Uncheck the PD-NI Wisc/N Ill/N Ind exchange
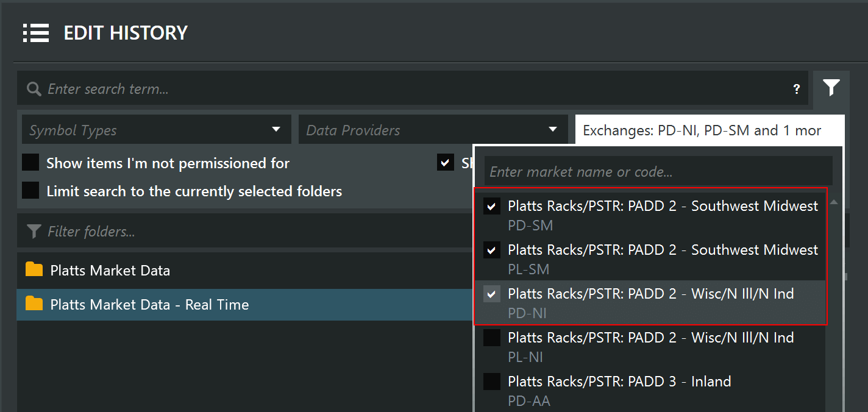Image resolution: width=868 pixels, height=412 pixels. [x=492, y=294]
